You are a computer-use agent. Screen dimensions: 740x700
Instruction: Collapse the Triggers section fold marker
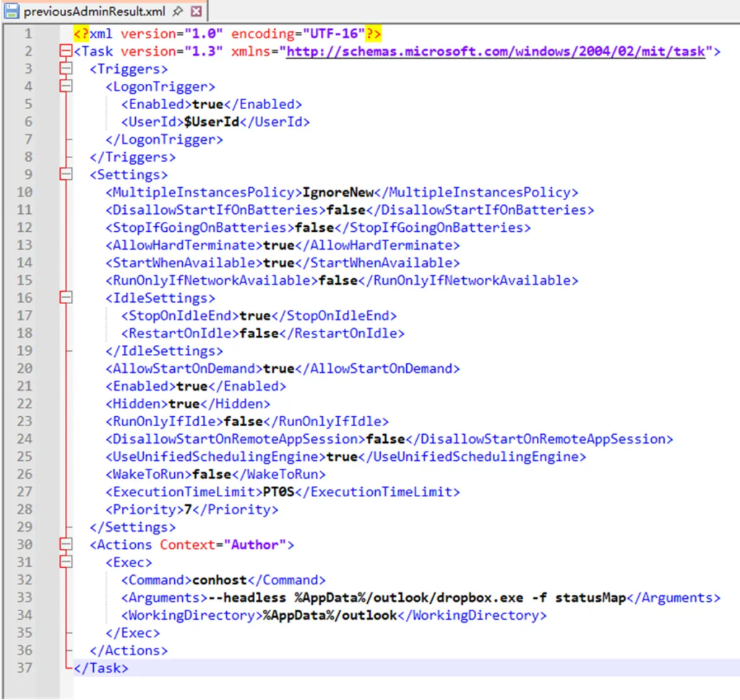[66, 69]
